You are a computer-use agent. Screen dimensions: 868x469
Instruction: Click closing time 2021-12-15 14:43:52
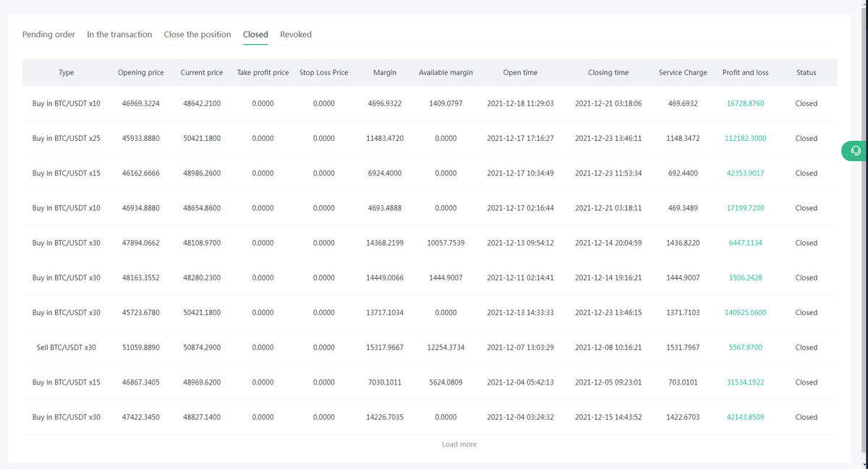click(x=608, y=417)
